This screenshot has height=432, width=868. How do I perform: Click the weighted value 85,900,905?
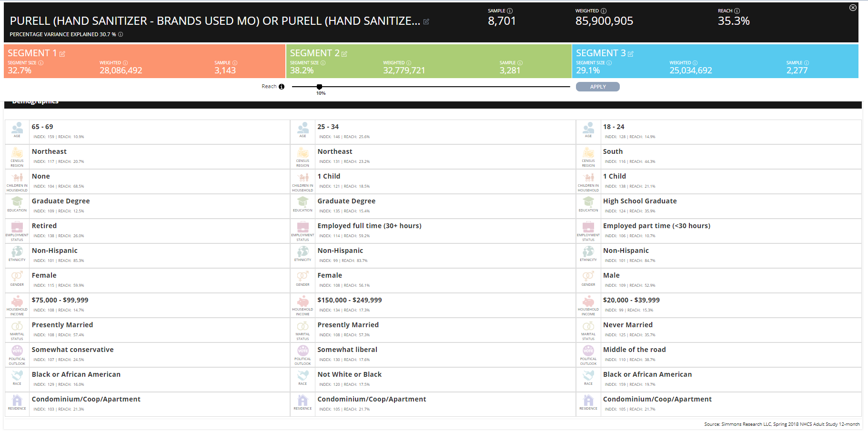point(604,21)
